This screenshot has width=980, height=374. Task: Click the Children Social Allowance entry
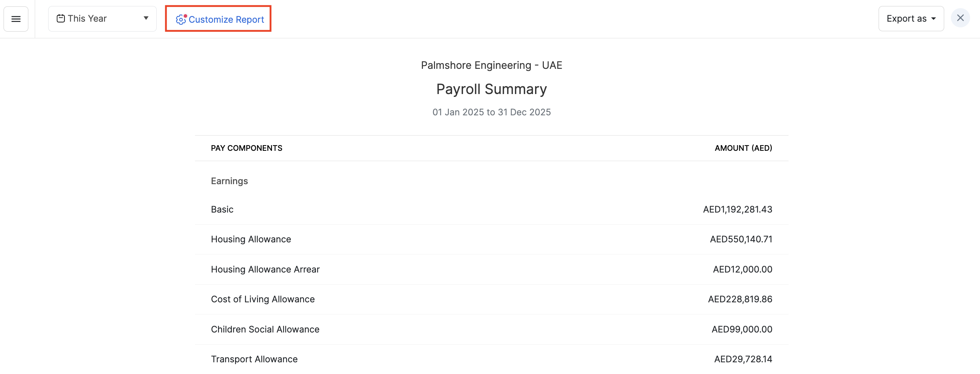265,329
